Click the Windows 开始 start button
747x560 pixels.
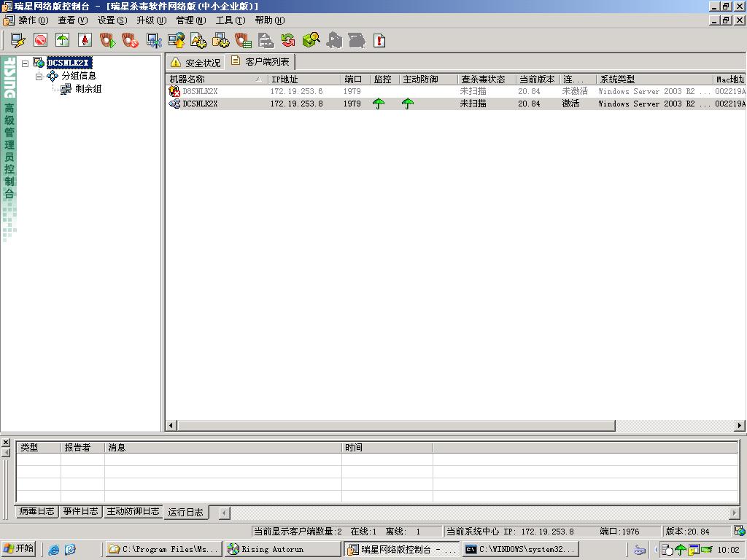[18, 549]
